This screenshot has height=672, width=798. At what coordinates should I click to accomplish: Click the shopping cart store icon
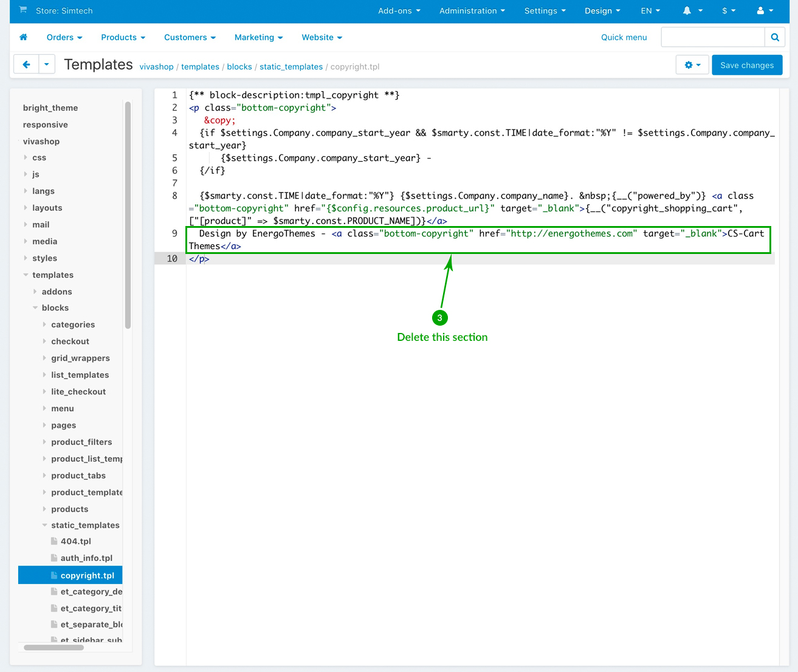(23, 10)
